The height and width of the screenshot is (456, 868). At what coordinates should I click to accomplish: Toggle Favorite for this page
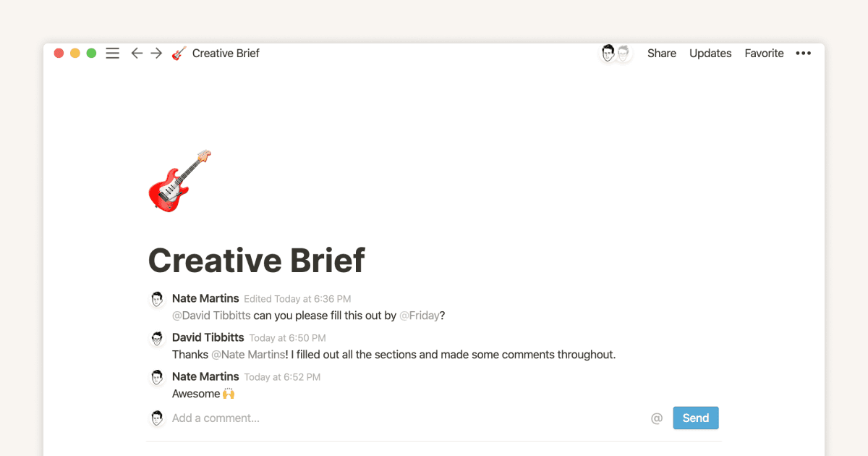coord(764,53)
